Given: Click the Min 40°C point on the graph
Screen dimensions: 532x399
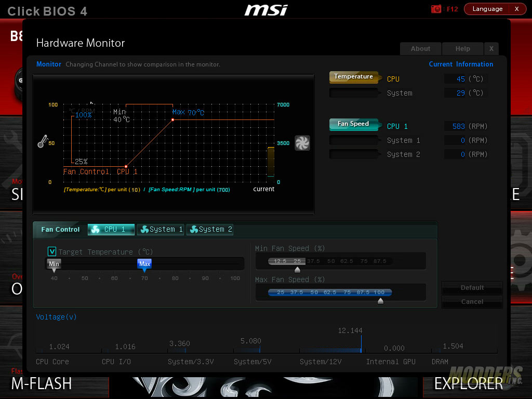Looking at the screenshot, I should (x=126, y=166).
